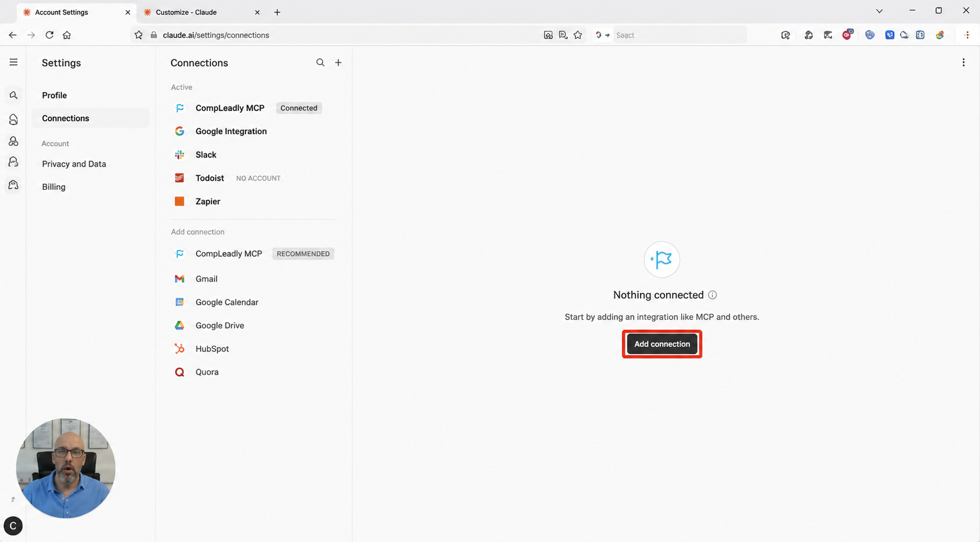Click the address bar URL

click(x=216, y=35)
